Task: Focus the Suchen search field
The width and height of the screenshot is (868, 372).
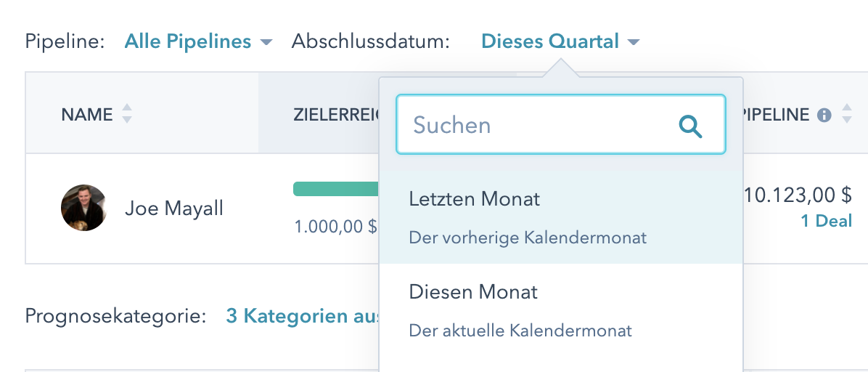Action: (537, 125)
